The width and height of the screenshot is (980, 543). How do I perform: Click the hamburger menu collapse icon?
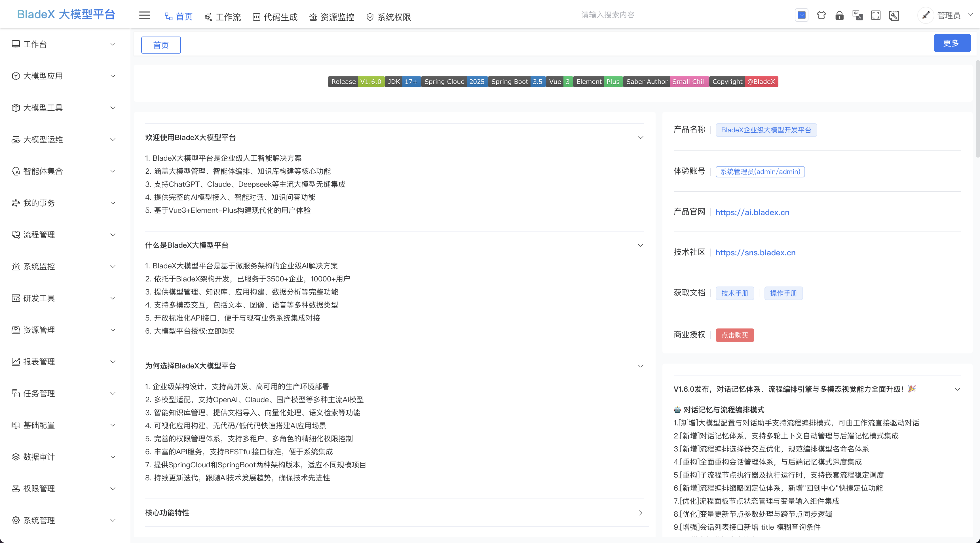(x=145, y=15)
